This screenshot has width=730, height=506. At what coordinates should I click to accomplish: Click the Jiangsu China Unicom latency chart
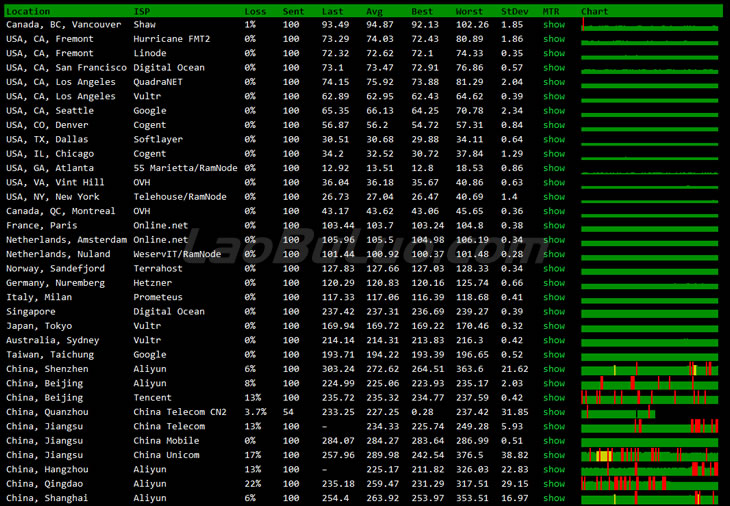[649, 455]
